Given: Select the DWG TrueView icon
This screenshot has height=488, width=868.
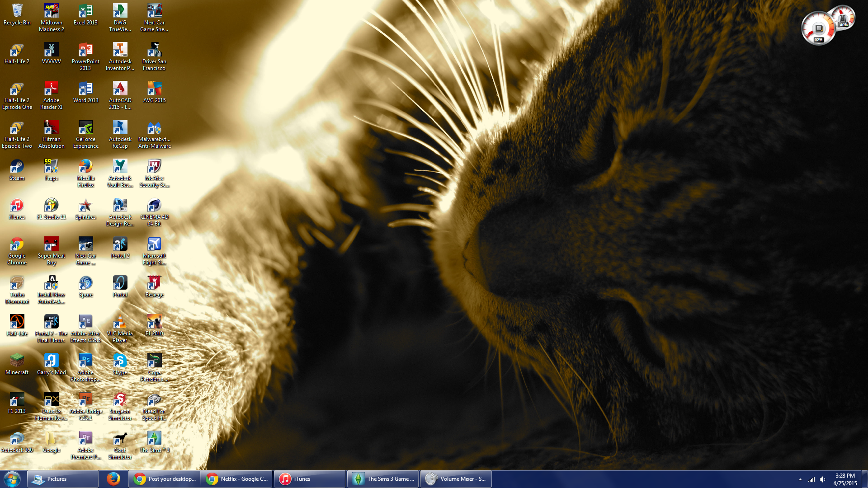Looking at the screenshot, I should point(120,18).
